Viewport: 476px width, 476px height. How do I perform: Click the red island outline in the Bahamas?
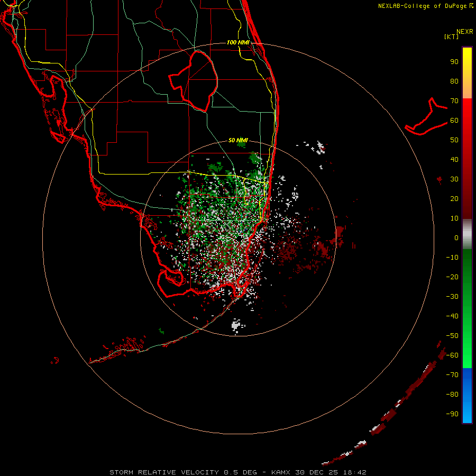coord(426,116)
